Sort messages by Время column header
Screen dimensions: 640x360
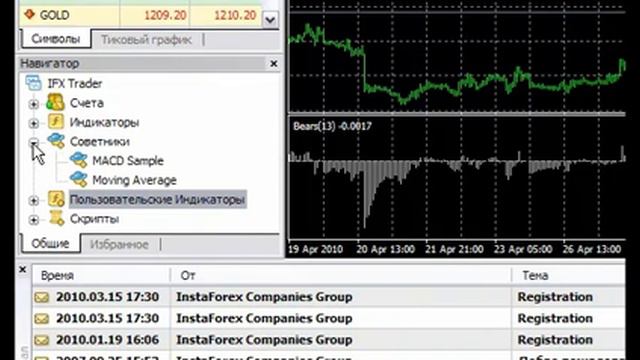tap(101, 276)
